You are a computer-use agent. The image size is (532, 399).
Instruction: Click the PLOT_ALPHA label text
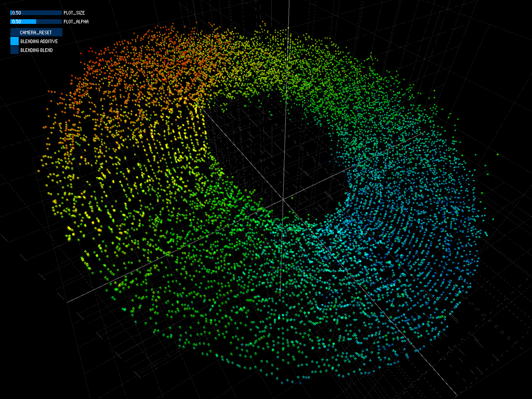76,22
